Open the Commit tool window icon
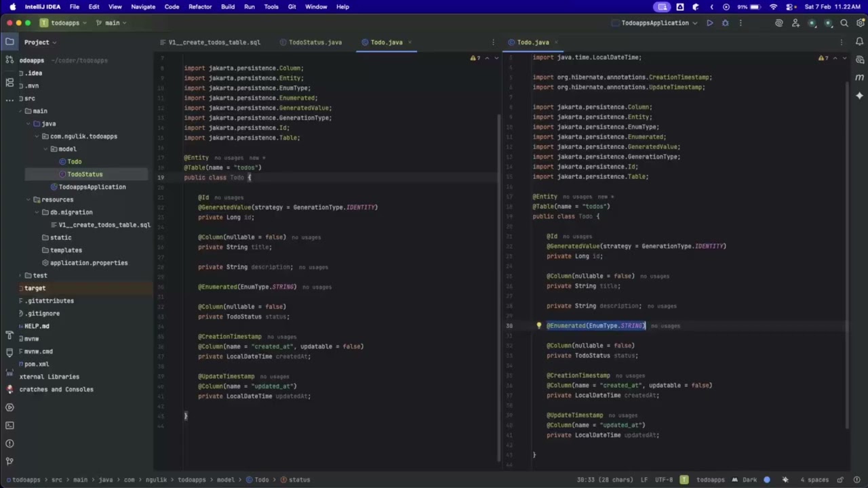Viewport: 868px width, 488px height. (9, 60)
